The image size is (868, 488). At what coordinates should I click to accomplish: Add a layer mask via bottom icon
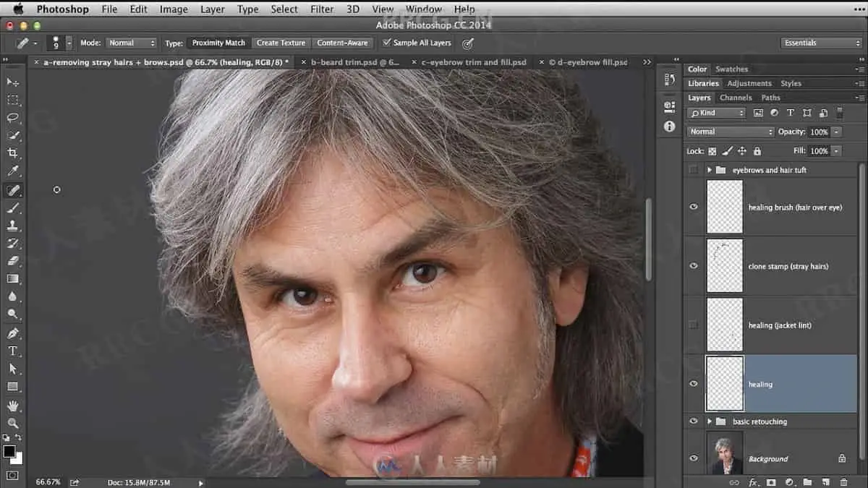pyautogui.click(x=771, y=482)
